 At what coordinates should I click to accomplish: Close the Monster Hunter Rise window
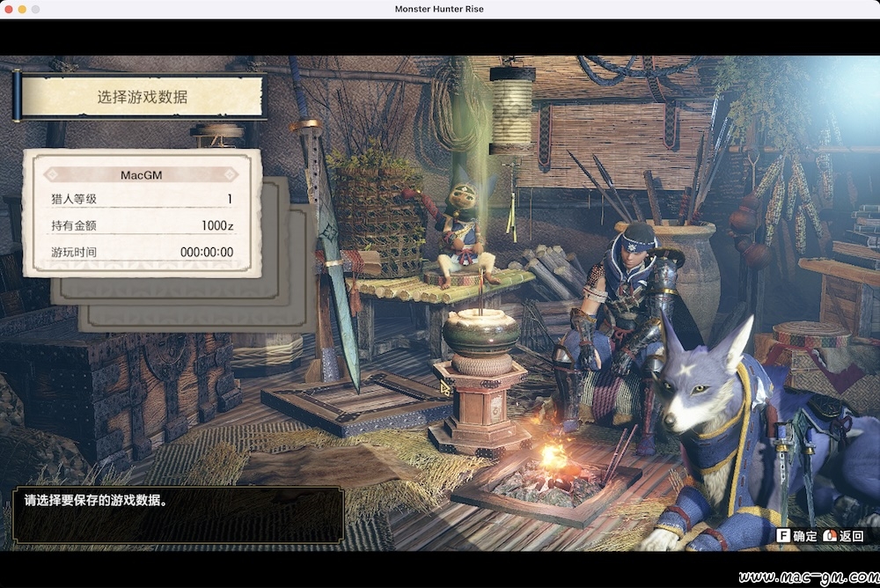coord(9,9)
